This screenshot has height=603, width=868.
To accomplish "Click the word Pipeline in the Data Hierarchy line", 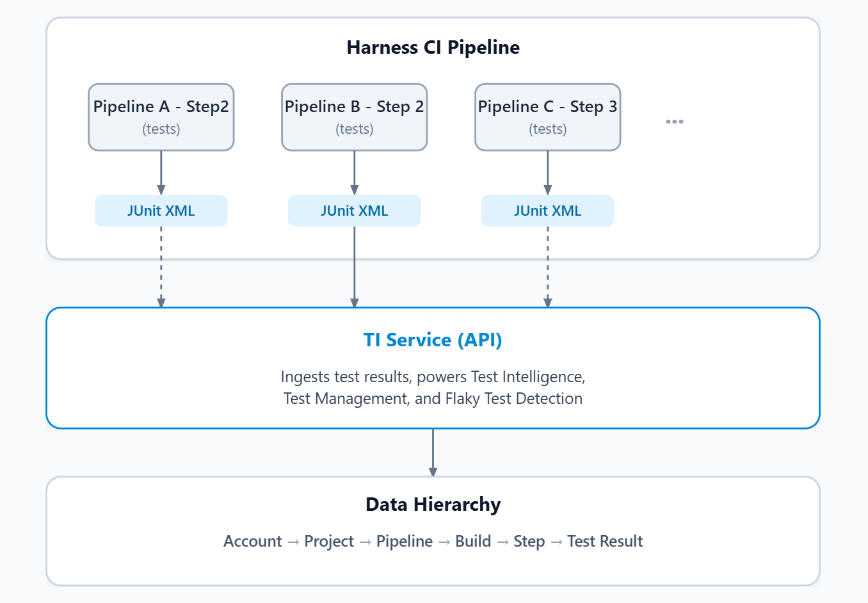I will click(x=405, y=542).
